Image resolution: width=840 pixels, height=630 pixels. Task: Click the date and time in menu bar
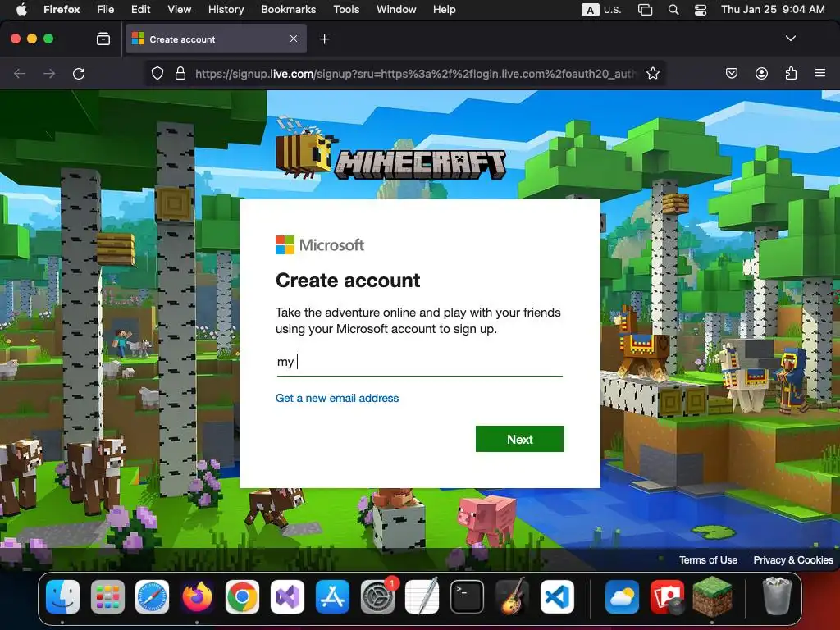pyautogui.click(x=773, y=9)
